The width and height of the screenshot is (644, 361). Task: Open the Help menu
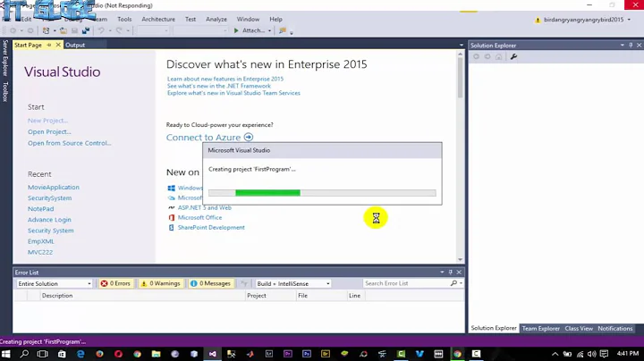click(275, 20)
